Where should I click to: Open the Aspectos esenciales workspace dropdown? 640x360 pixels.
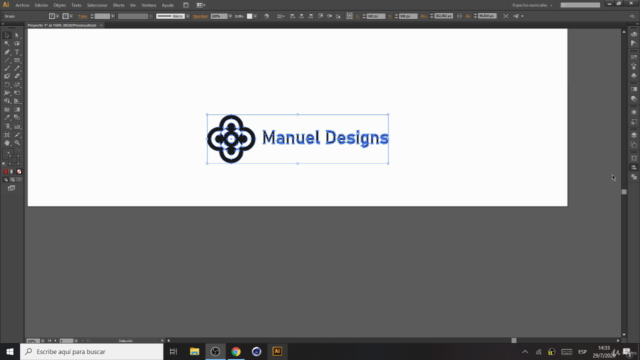point(532,5)
